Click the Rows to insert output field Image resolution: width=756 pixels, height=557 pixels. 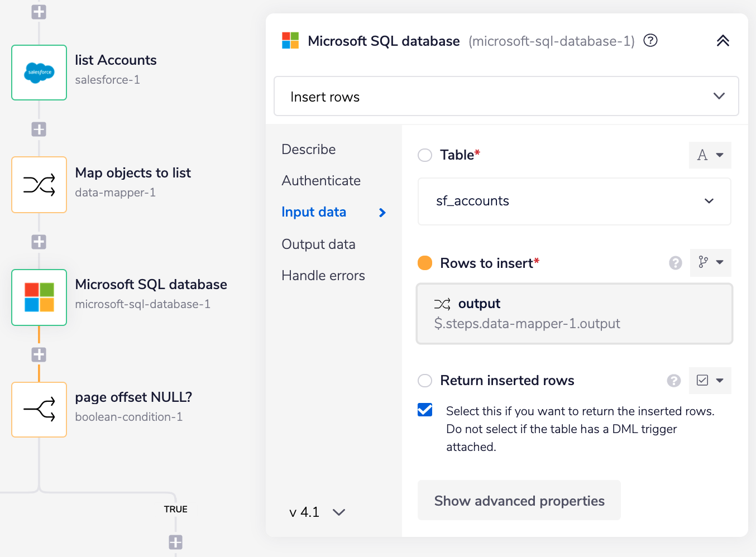point(574,314)
